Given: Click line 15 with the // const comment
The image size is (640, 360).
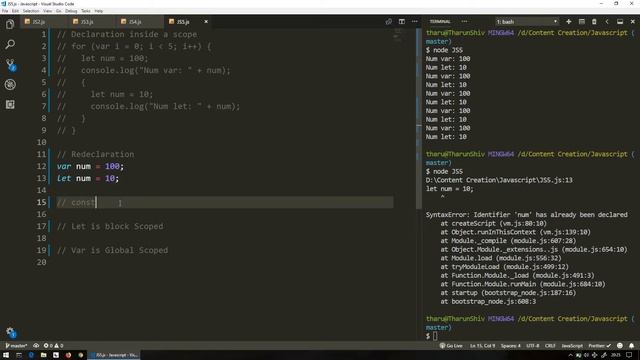Looking at the screenshot, I should (224, 202).
